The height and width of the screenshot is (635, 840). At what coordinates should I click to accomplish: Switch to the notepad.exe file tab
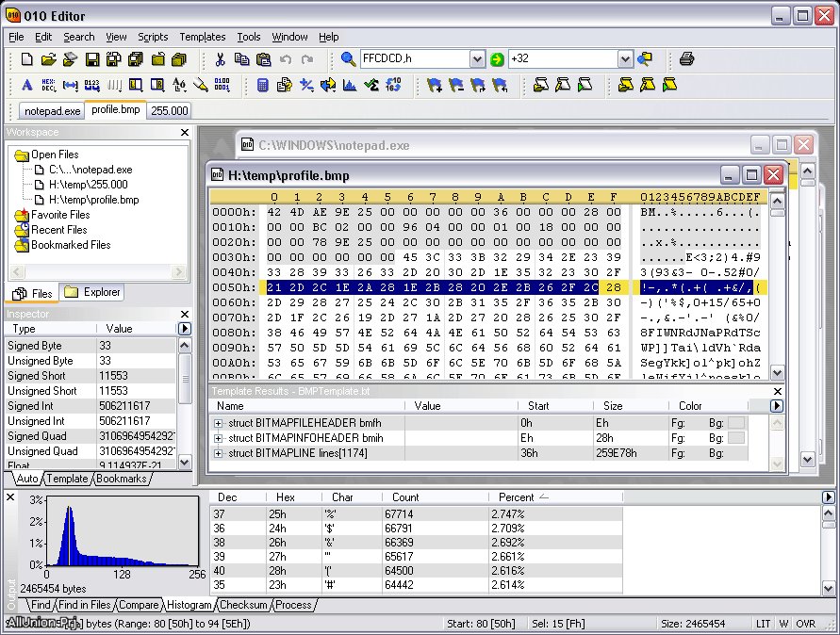point(52,111)
